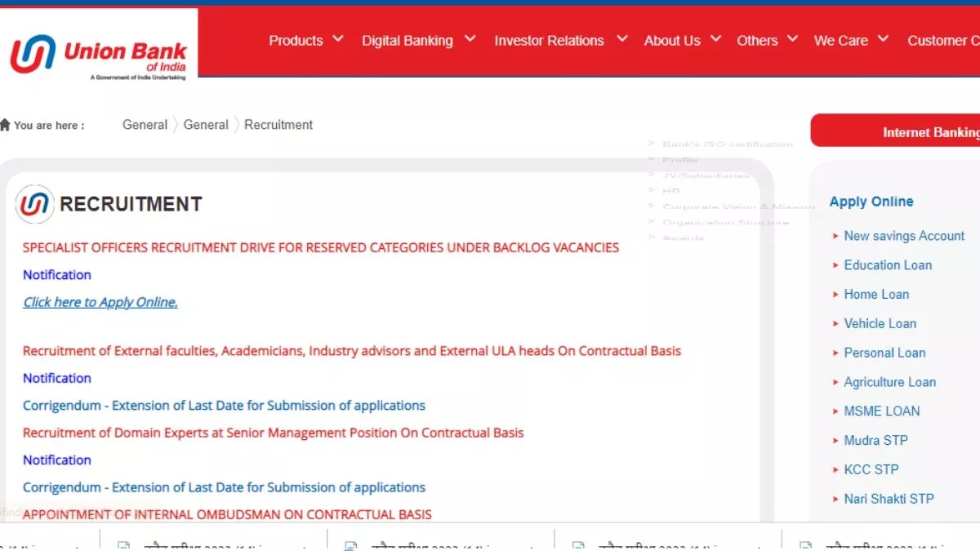The width and height of the screenshot is (980, 551).
Task: Expand the Products dropdown chevron
Action: click(x=338, y=39)
